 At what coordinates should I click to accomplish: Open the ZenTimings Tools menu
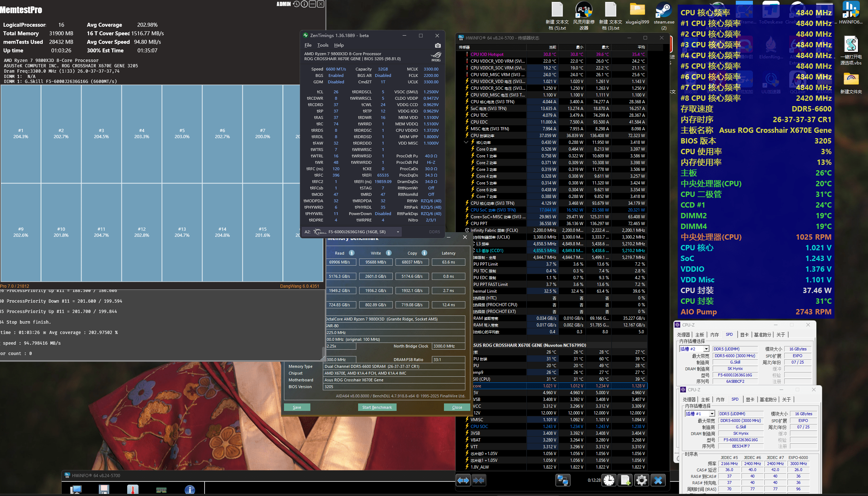tap(322, 45)
